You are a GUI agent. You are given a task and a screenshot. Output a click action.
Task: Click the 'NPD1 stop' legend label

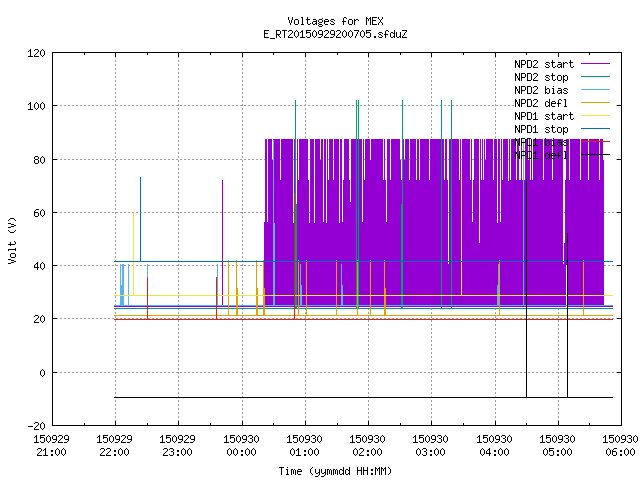point(541,129)
